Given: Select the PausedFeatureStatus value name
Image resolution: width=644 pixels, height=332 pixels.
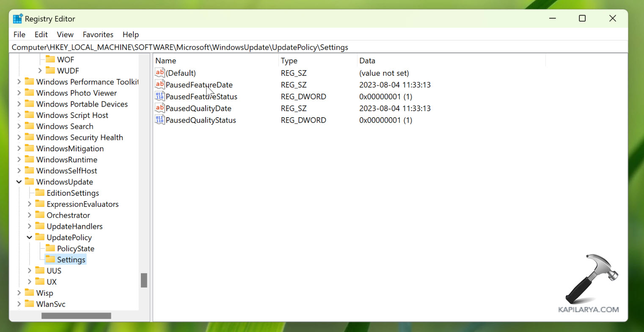Looking at the screenshot, I should coord(201,97).
